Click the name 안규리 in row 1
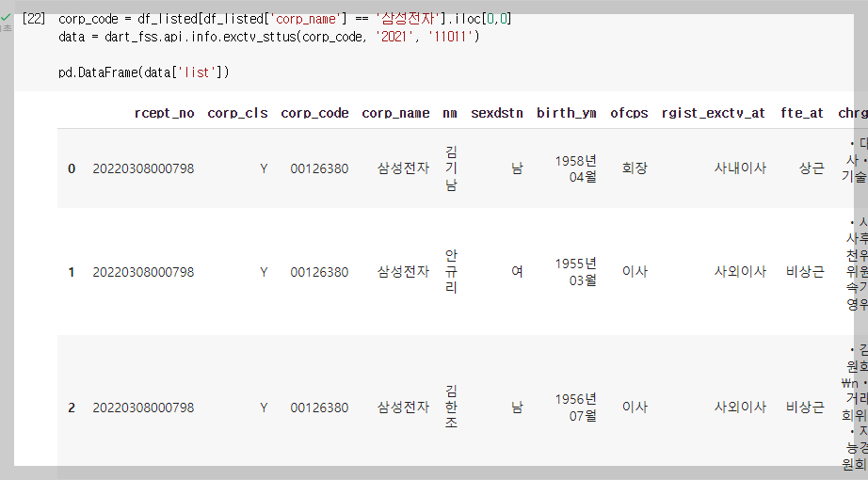 coord(451,272)
